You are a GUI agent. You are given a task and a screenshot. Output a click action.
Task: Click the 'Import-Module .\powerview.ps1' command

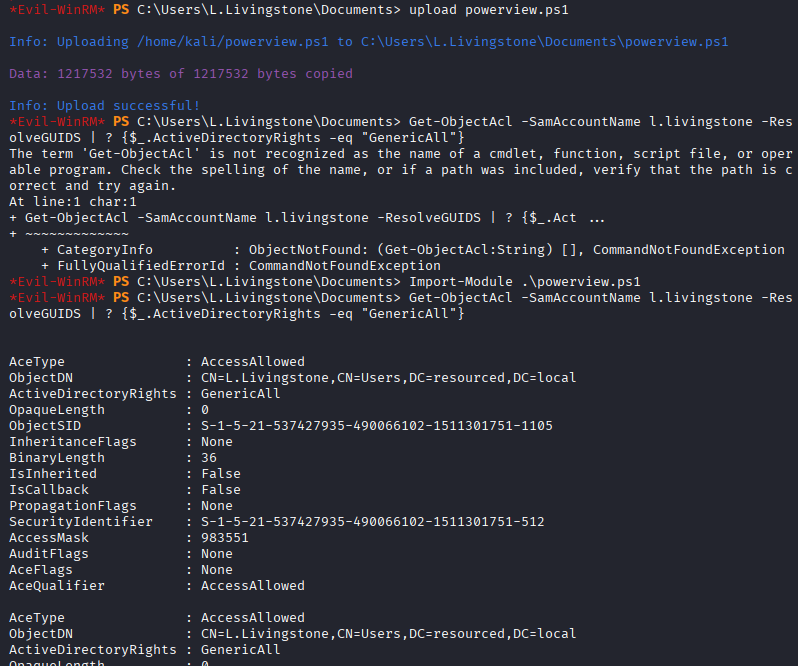coord(524,281)
